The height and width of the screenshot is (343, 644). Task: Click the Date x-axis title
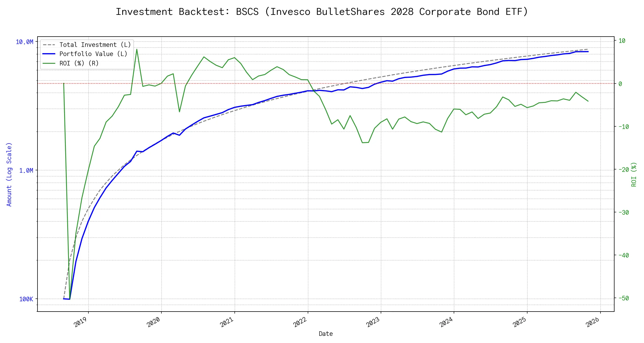326,334
